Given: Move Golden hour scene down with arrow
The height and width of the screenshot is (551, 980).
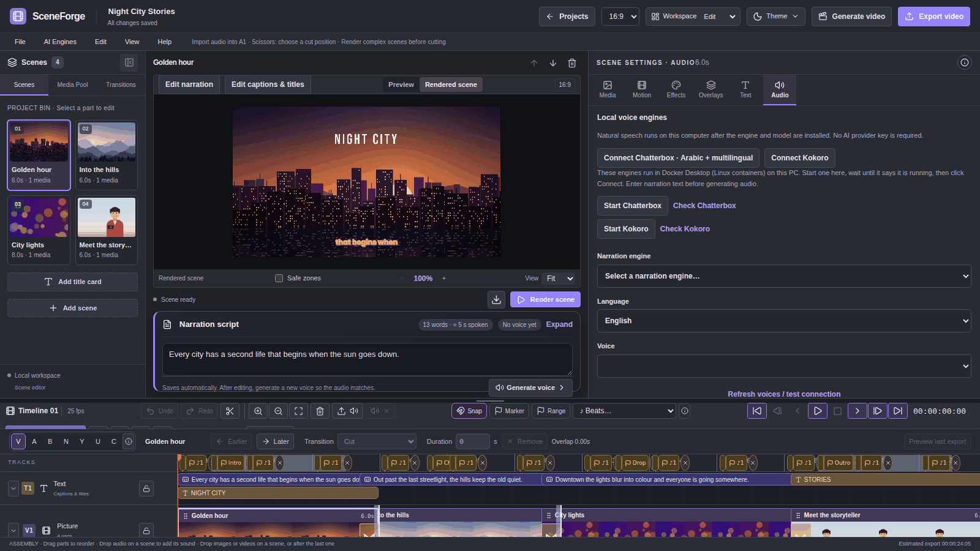Looking at the screenshot, I should (553, 62).
